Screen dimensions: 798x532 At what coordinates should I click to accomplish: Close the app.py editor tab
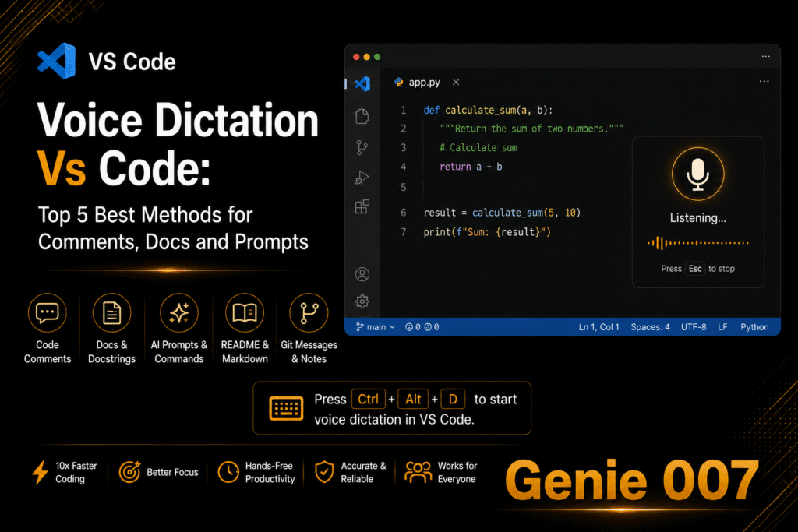point(456,82)
